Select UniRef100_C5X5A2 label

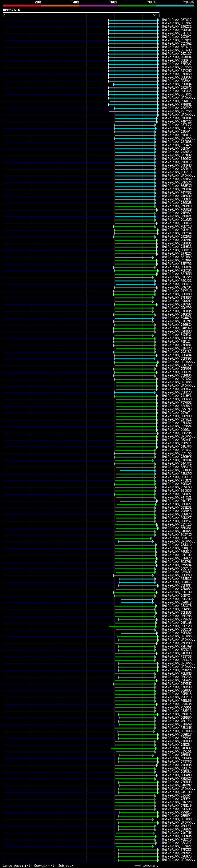(177, 43)
